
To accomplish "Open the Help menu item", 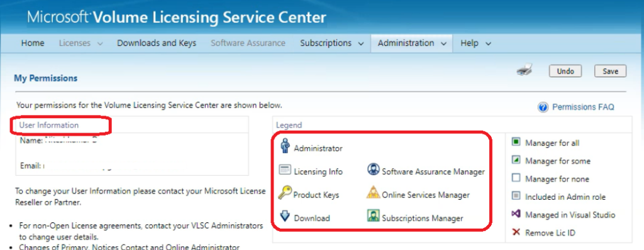I will [469, 43].
